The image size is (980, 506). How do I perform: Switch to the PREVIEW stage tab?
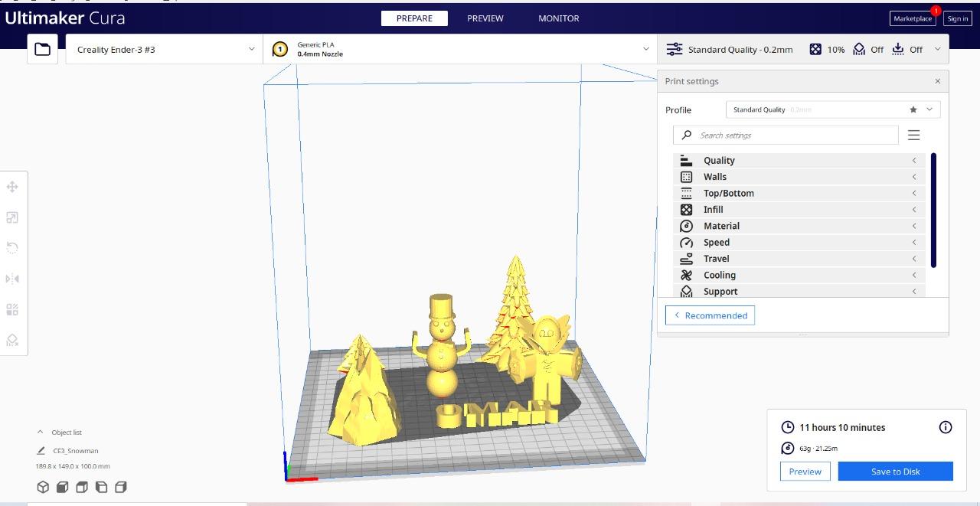tap(485, 18)
